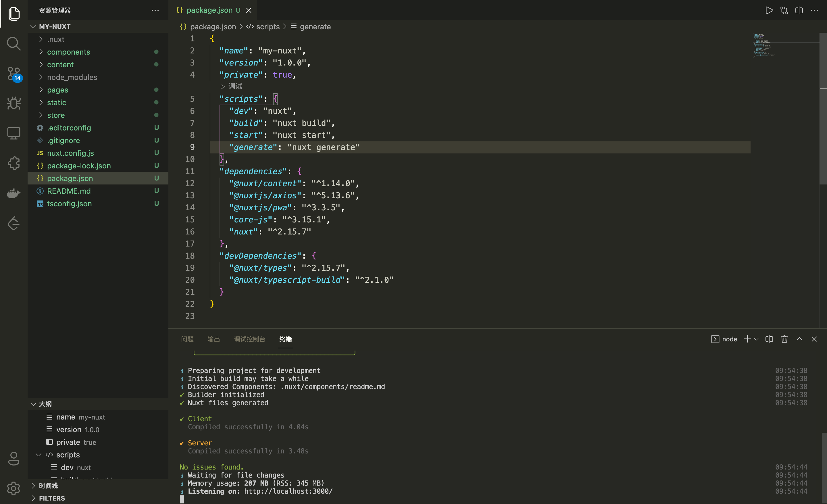Screen dimensions: 827x504
Task: Close the package.json editor tab
Action: tap(249, 10)
